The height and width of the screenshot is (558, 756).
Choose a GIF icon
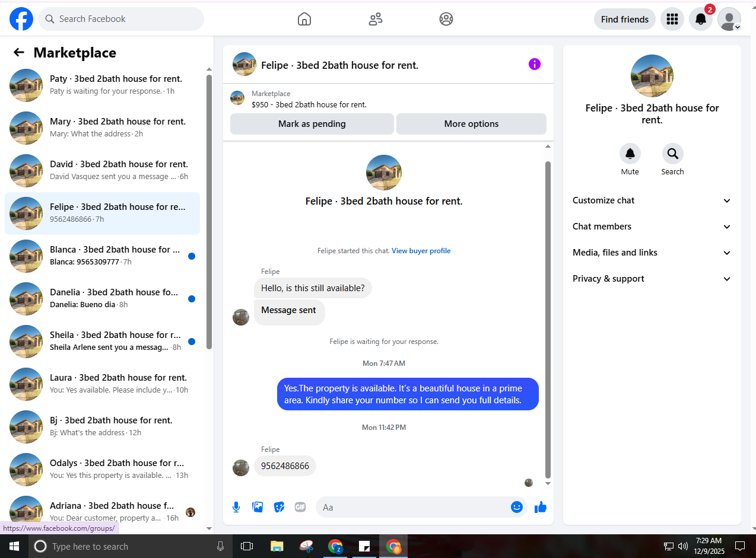300,507
